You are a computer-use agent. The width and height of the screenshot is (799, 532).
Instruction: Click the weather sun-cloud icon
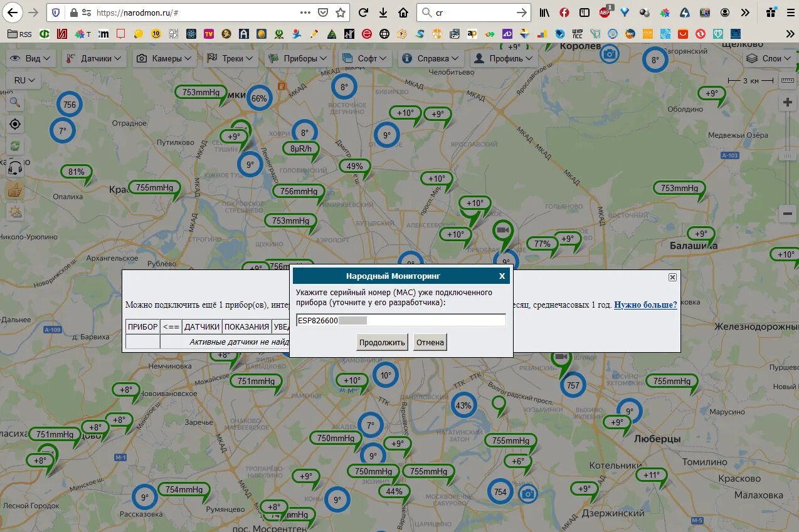(15, 212)
